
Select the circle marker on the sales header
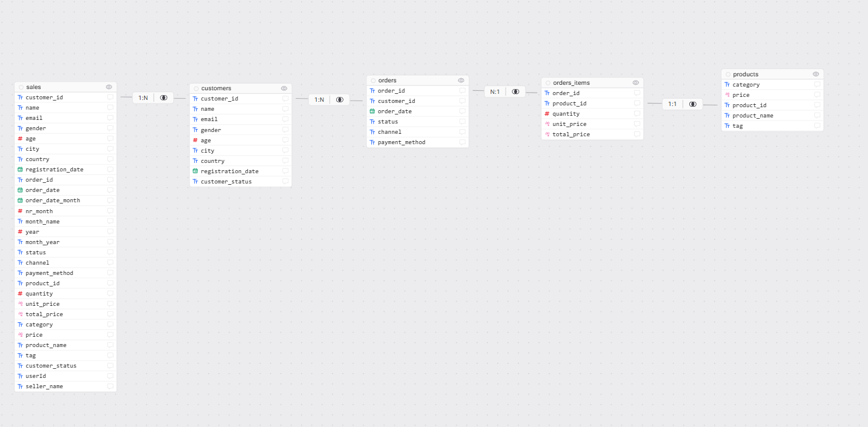click(x=21, y=87)
